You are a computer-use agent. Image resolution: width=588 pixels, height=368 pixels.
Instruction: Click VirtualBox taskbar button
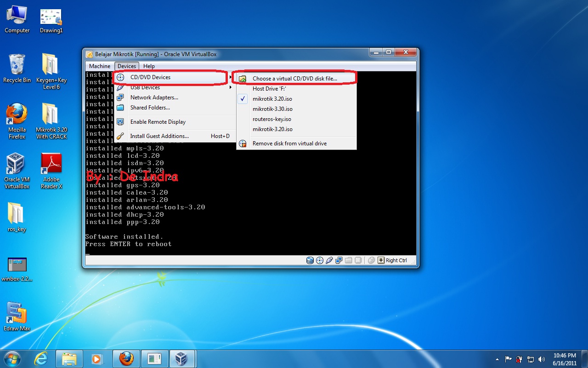pyautogui.click(x=183, y=358)
